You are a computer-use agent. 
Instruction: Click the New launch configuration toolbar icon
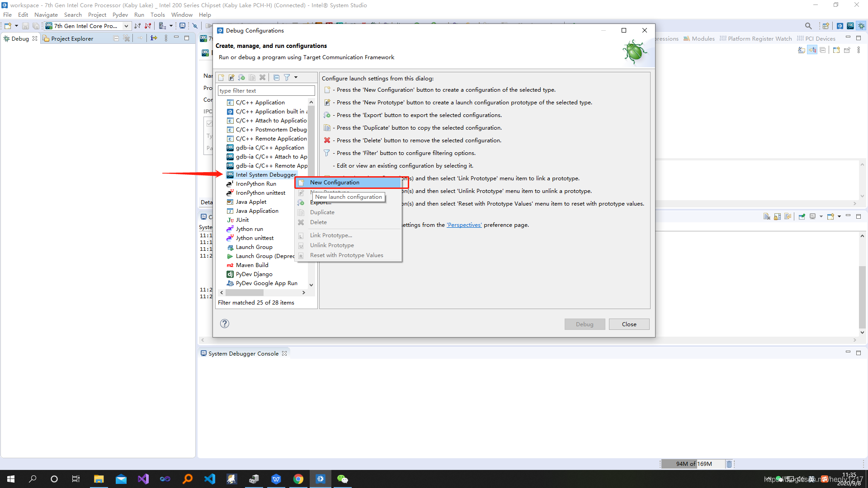221,78
